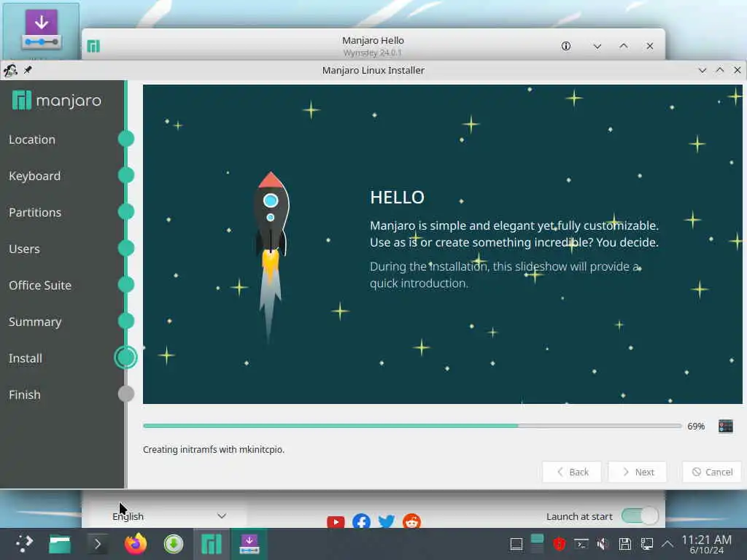Screen dimensions: 747x560
Task: Open the Twitter link in Manjaro Hello
Action: 387,521
